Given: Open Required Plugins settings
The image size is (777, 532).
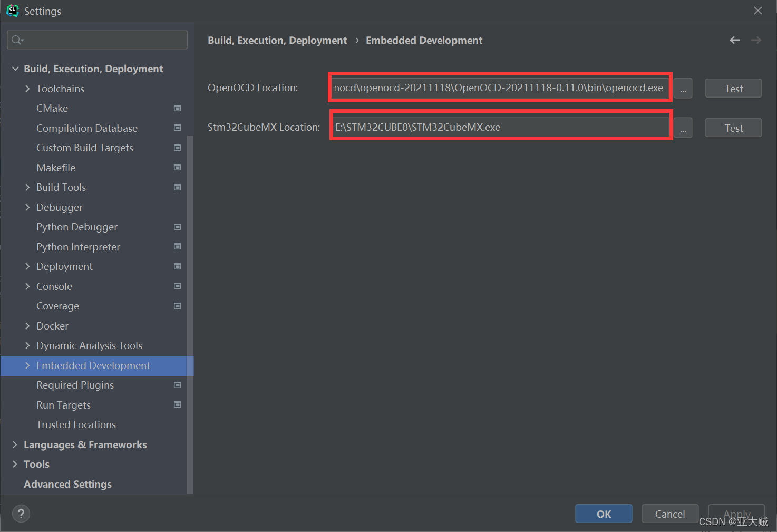Looking at the screenshot, I should coord(75,385).
